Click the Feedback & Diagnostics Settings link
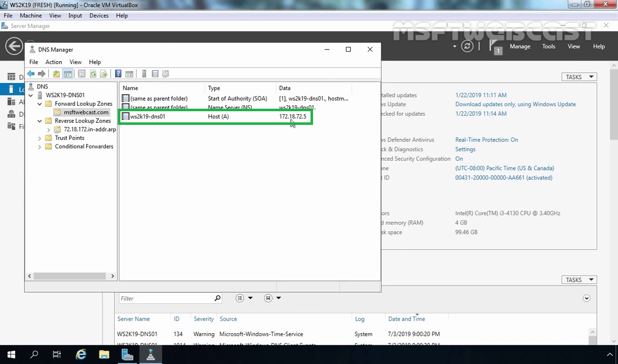Image resolution: width=618 pixels, height=364 pixels. point(465,149)
